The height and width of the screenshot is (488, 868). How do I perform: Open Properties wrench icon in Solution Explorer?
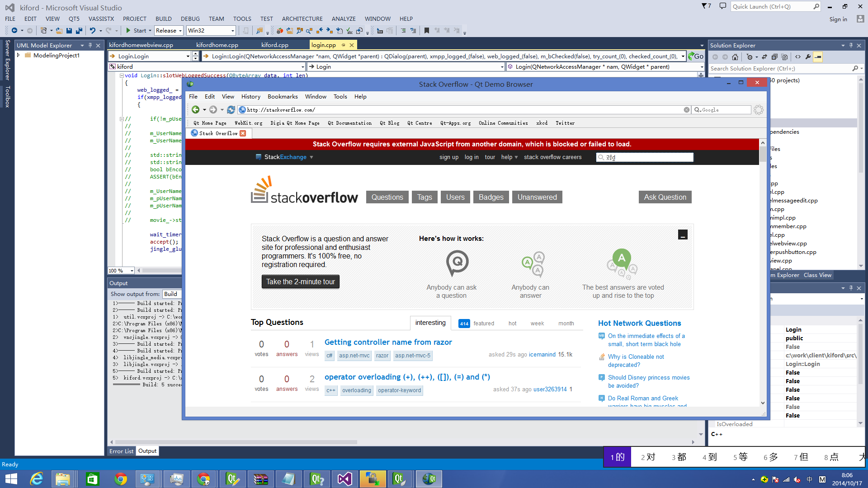tap(808, 57)
